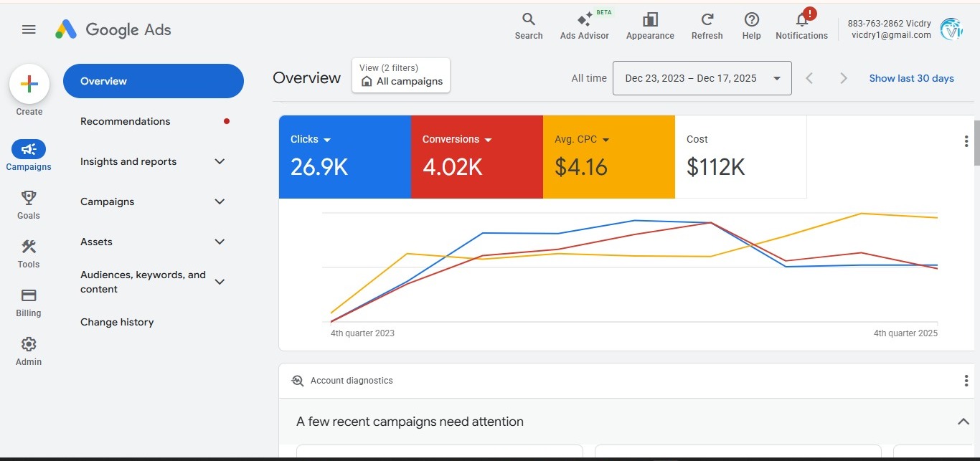Image resolution: width=980 pixels, height=461 pixels.
Task: Refresh the dashboard data
Action: [707, 20]
